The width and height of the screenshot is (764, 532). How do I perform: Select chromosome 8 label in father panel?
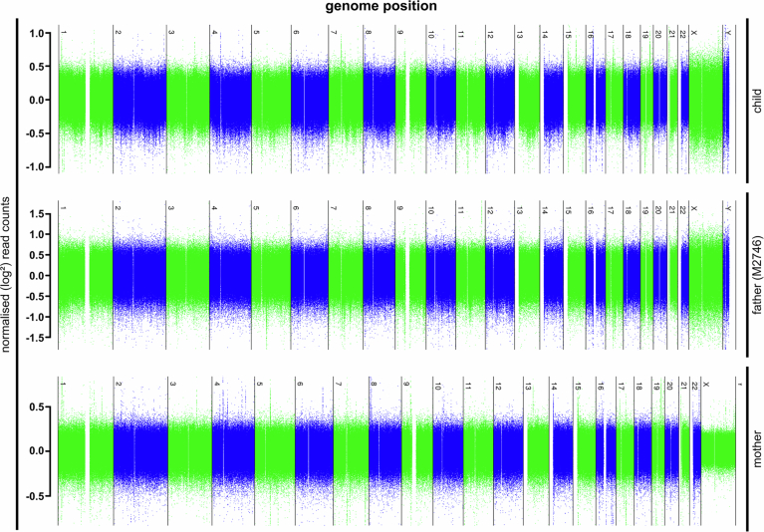click(368, 208)
